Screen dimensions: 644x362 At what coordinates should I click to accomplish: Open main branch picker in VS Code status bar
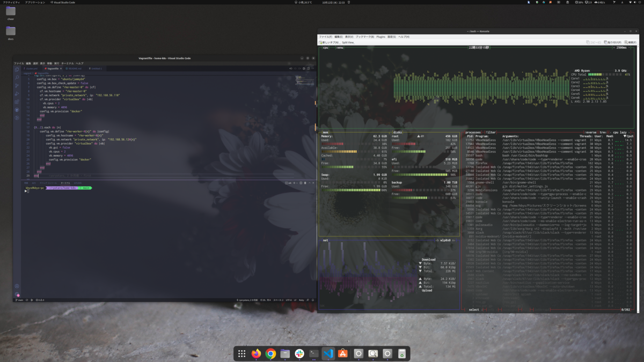(x=20, y=300)
